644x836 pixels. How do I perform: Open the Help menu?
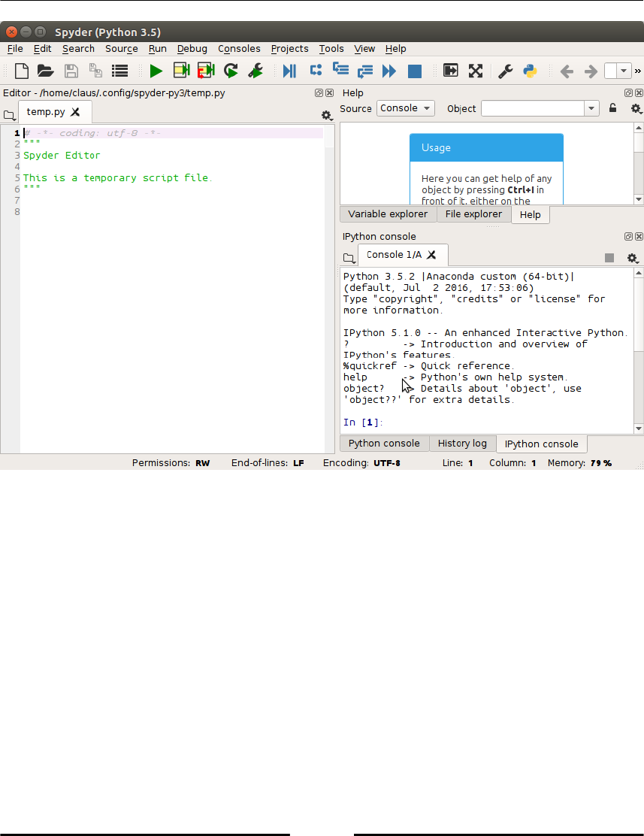coord(395,49)
